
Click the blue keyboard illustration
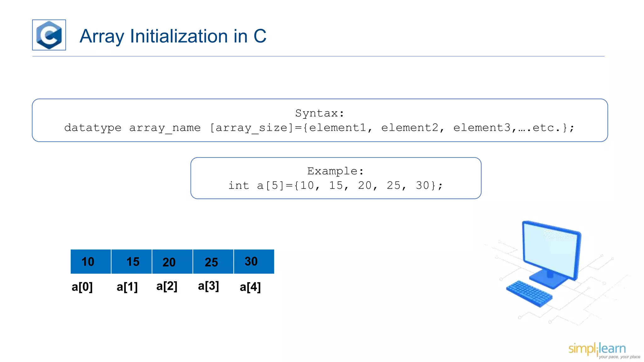click(x=529, y=293)
